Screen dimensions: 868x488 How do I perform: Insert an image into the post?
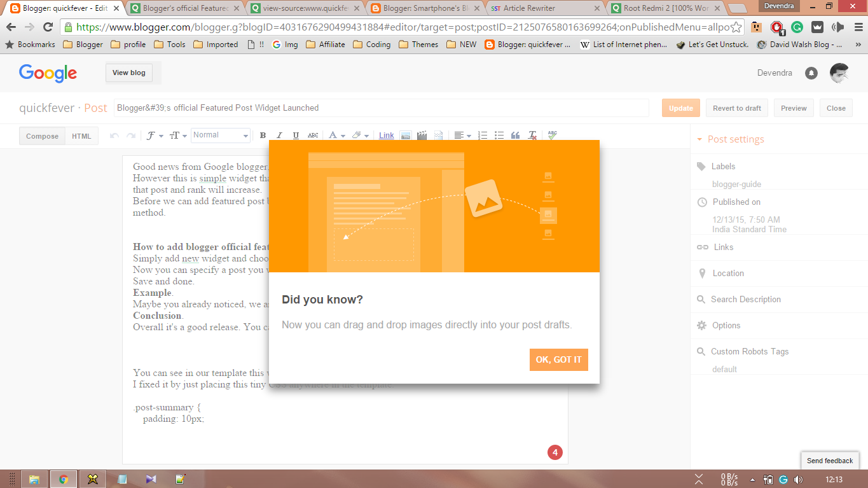pos(406,135)
